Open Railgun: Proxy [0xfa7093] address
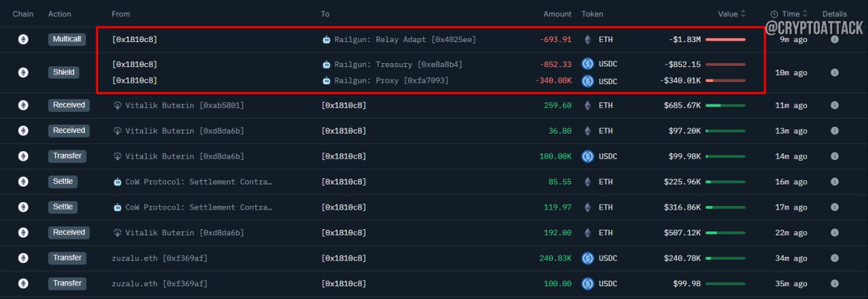 (391, 81)
